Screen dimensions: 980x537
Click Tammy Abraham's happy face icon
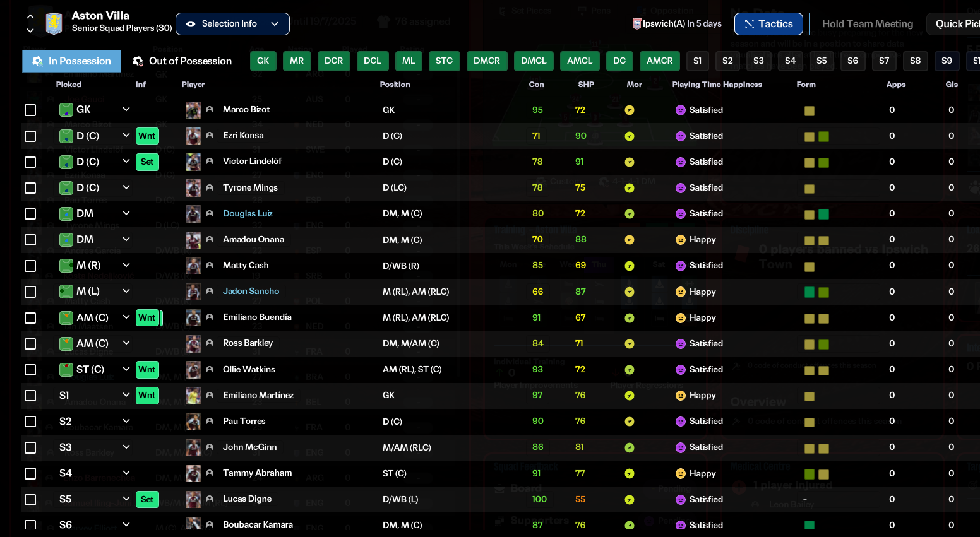(x=681, y=473)
